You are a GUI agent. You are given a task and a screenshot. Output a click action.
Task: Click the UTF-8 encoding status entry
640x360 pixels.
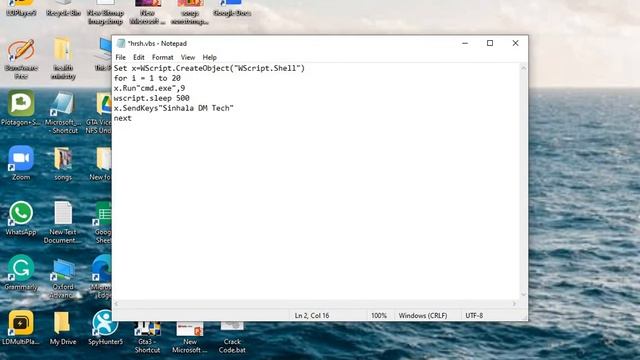[474, 316]
